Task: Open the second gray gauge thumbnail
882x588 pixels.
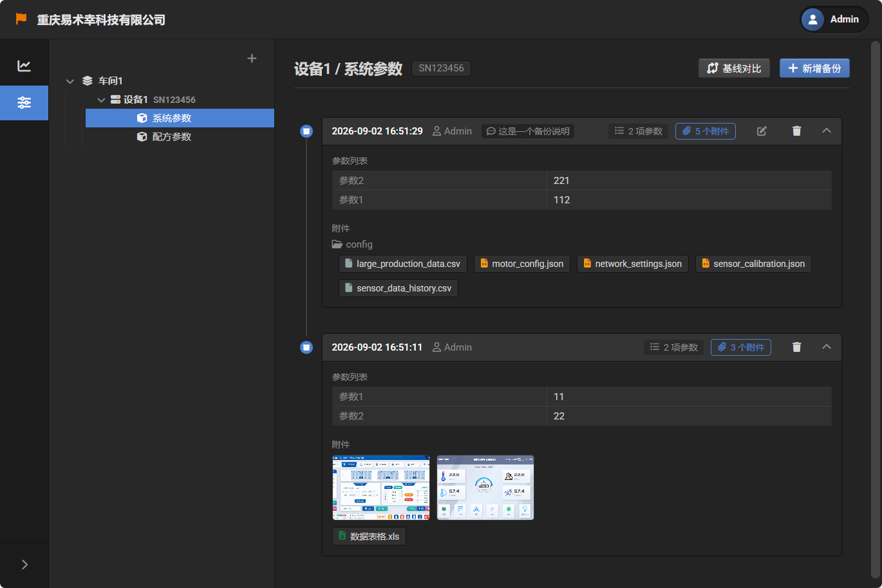Action: click(485, 488)
